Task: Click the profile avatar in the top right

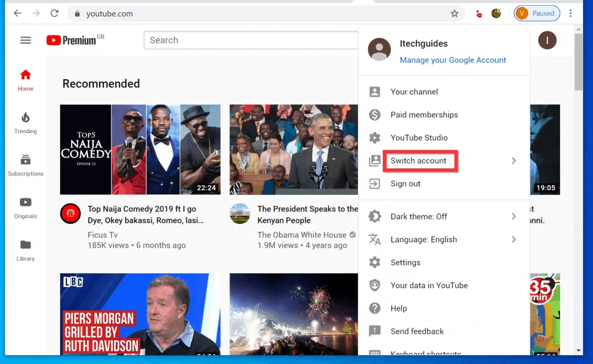Action: point(547,41)
